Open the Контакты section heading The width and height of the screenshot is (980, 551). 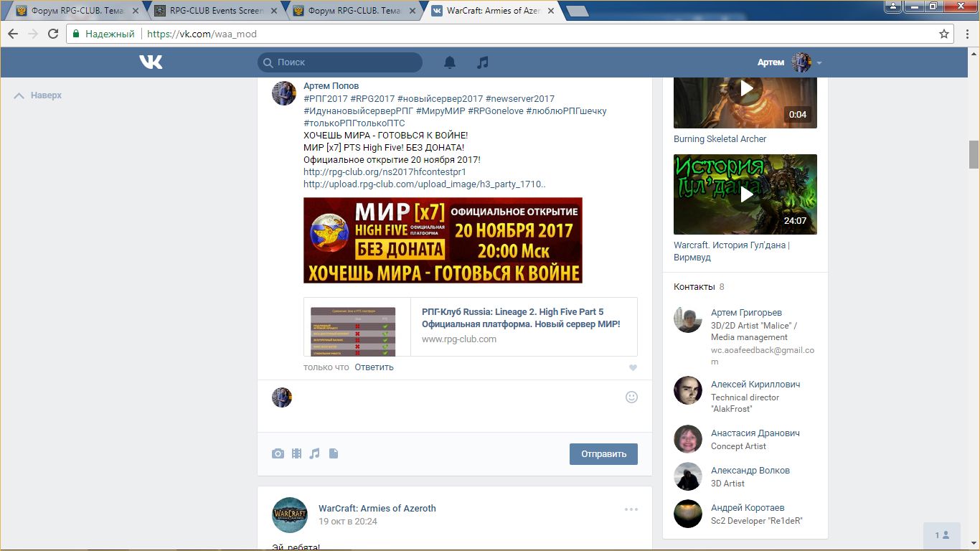694,287
